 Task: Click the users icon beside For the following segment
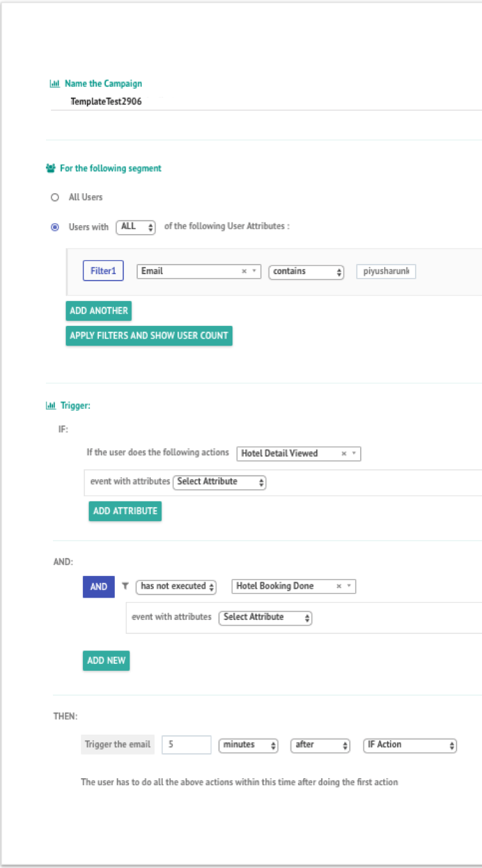coord(51,168)
